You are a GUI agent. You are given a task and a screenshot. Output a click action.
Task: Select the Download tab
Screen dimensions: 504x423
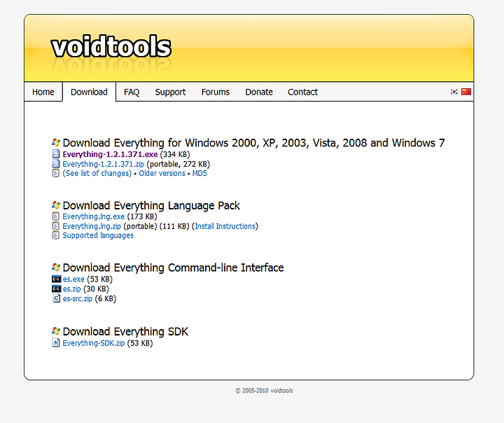click(89, 92)
